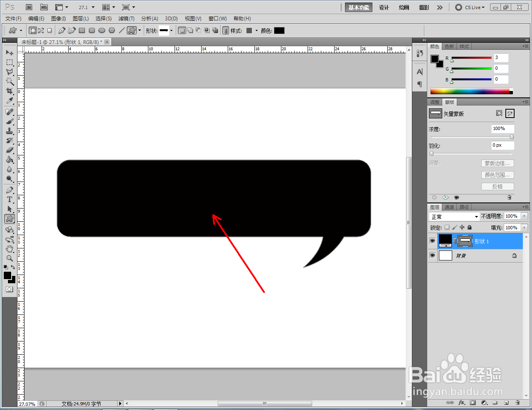Switch to the 设计 workspace
Viewport: 532px width, 410px height.
(x=384, y=7)
